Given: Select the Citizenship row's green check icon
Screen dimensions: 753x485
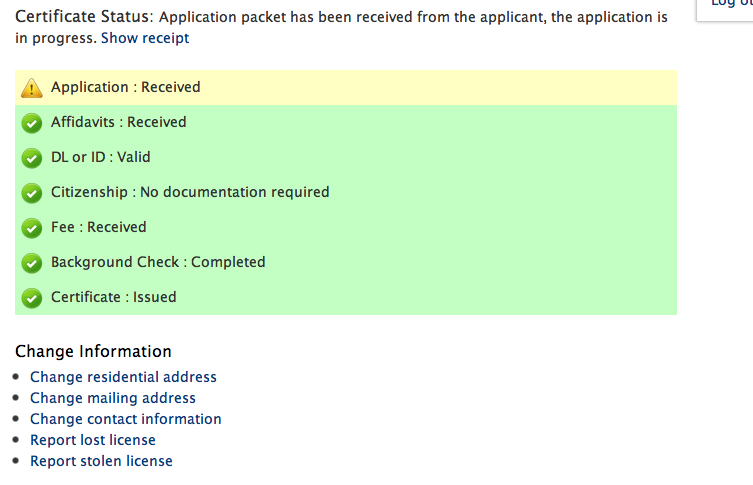Looking at the screenshot, I should point(32,193).
